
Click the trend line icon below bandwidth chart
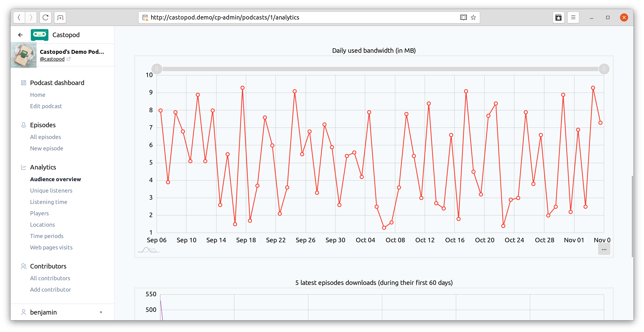pos(148,250)
